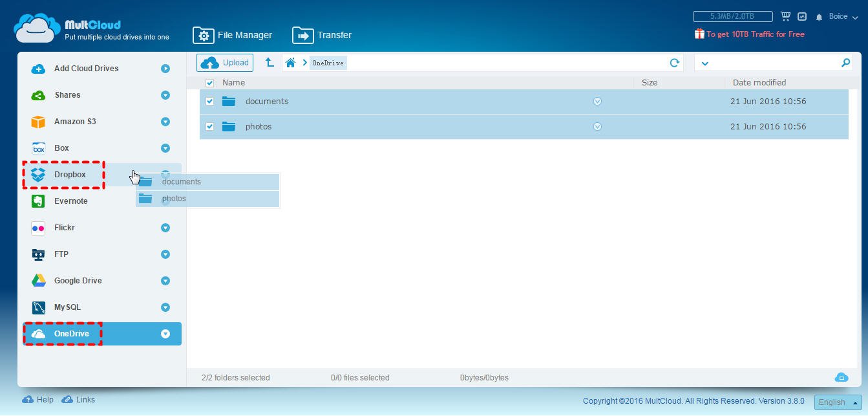Viewport: 868px width, 416px height.
Task: Expand the MySQL dropdown arrow
Action: [x=165, y=307]
